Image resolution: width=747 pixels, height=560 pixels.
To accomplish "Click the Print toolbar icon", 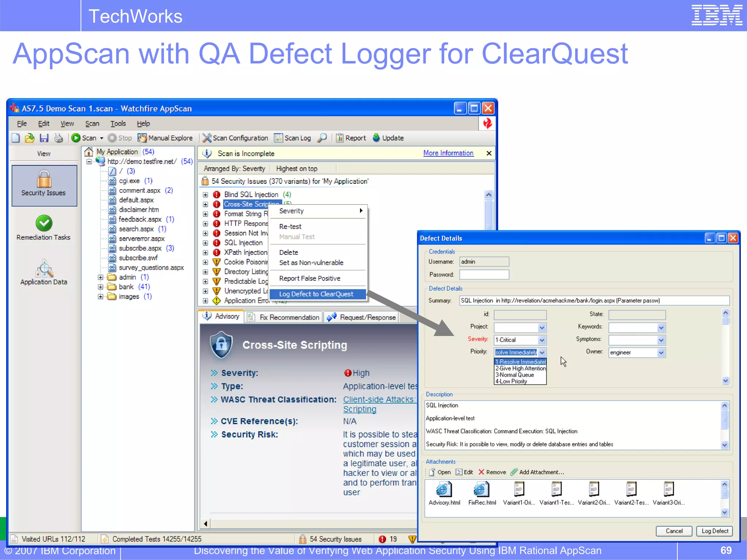I will tap(58, 138).
